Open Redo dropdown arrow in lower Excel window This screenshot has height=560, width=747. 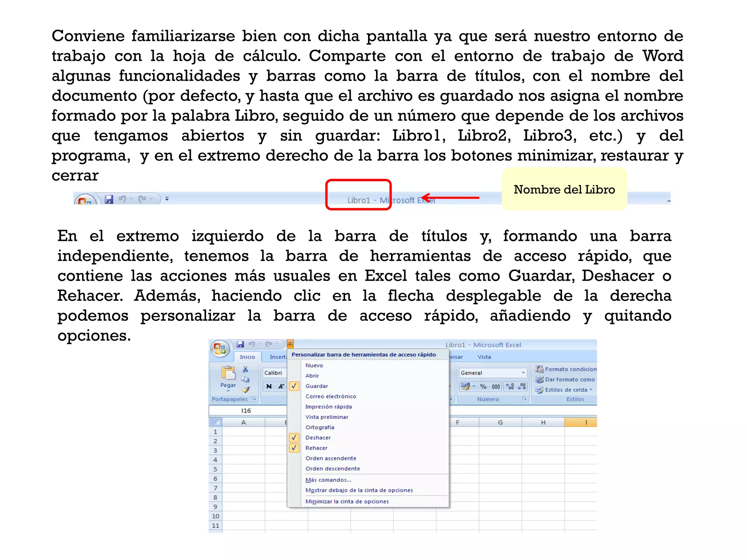coord(277,344)
